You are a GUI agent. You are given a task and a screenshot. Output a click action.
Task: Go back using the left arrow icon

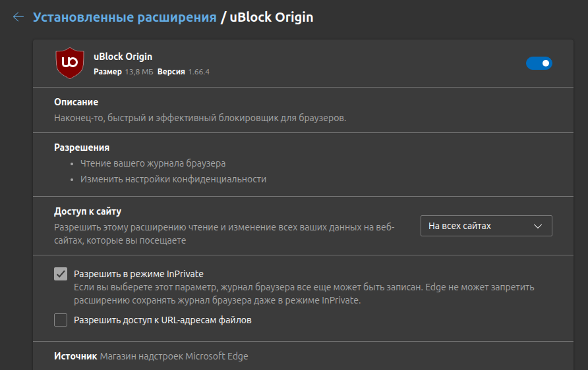pos(18,17)
